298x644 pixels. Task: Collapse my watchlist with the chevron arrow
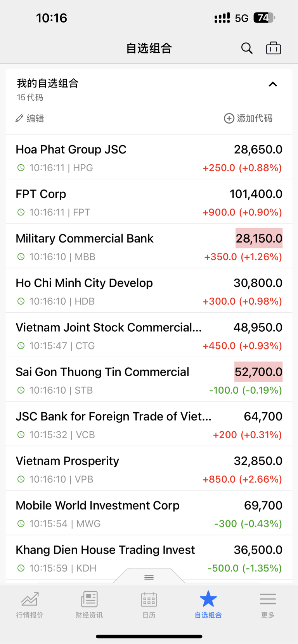click(x=273, y=84)
